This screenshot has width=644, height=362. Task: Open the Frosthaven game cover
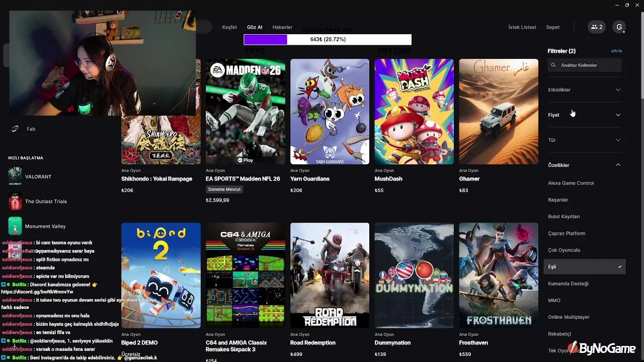click(x=499, y=276)
